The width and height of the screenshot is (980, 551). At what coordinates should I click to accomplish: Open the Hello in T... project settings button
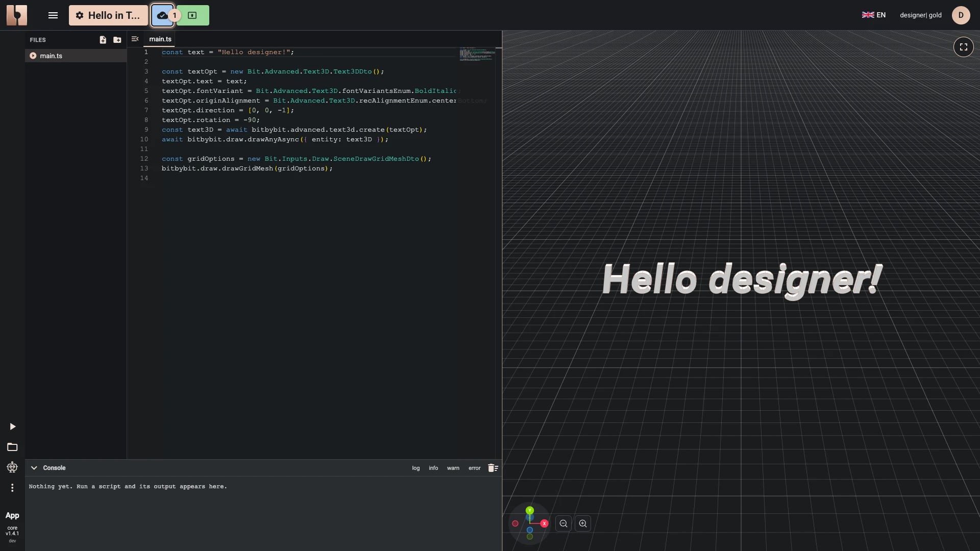click(x=108, y=15)
